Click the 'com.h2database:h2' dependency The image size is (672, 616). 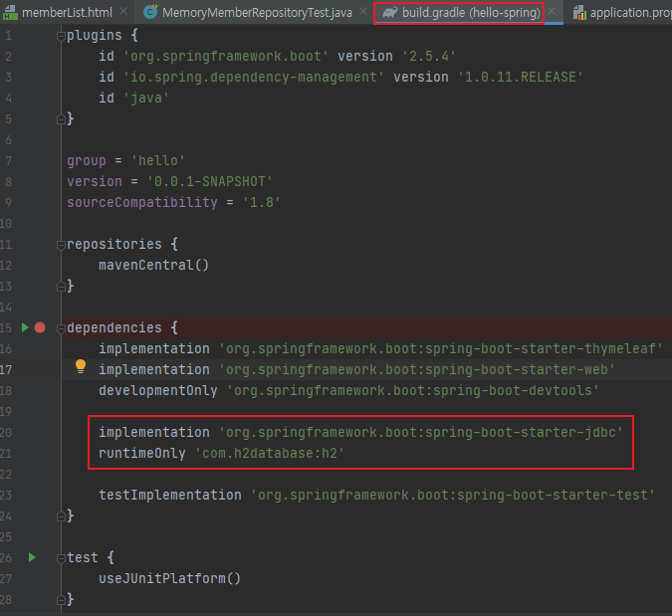click(270, 453)
